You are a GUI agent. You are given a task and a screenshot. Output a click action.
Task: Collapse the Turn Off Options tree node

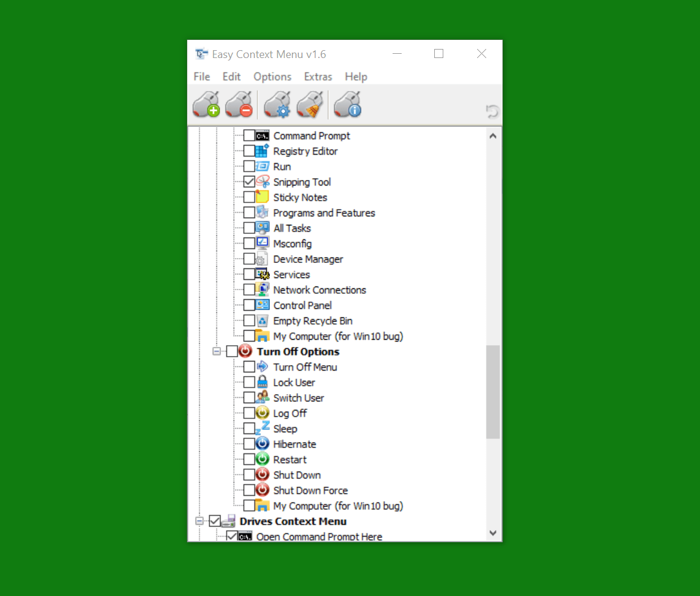[216, 352]
